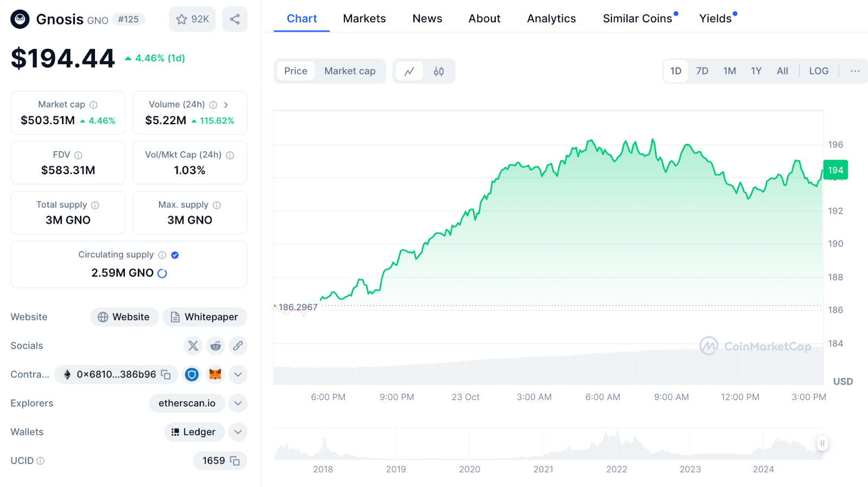868x487 pixels.
Task: Click the 4.46% (1d) price change
Action: (155, 58)
